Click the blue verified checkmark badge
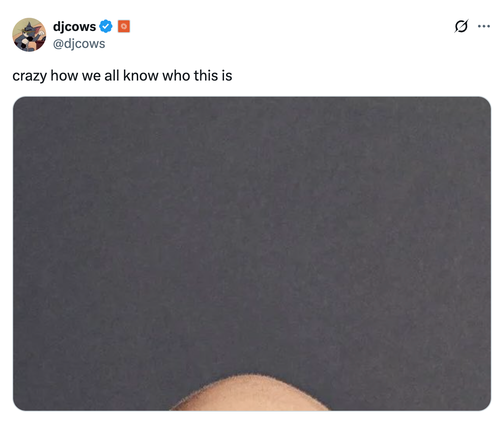 106,26
